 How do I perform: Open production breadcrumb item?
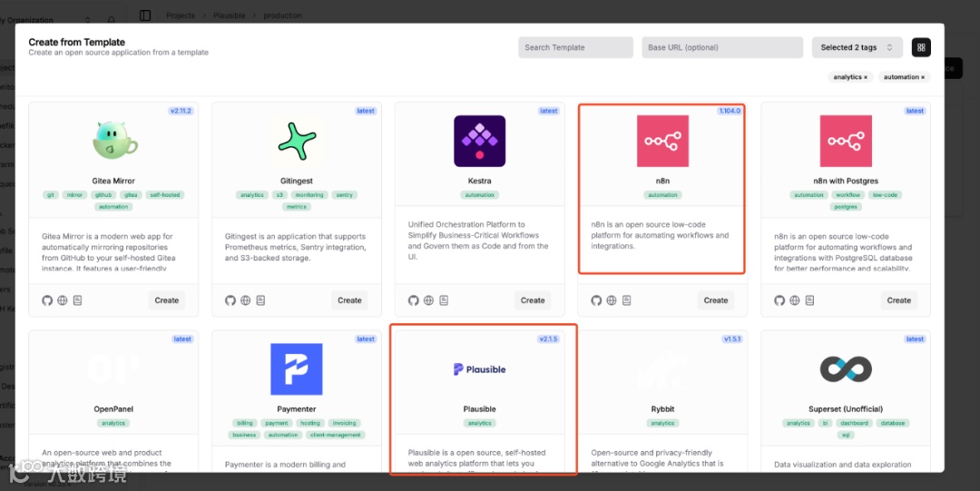point(282,15)
